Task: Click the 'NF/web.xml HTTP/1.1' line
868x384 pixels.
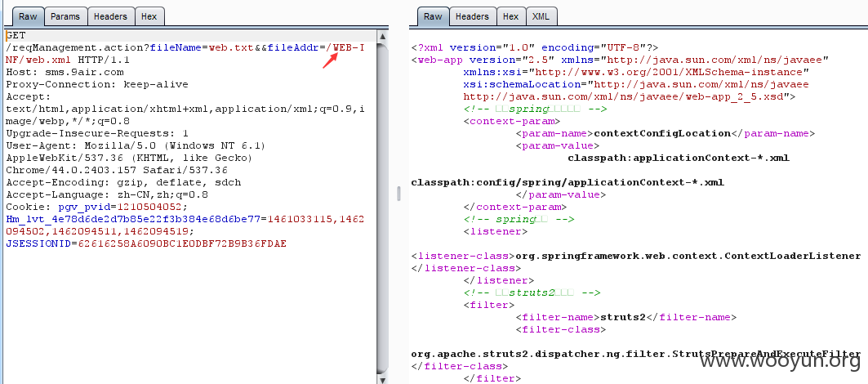Action: pos(68,60)
